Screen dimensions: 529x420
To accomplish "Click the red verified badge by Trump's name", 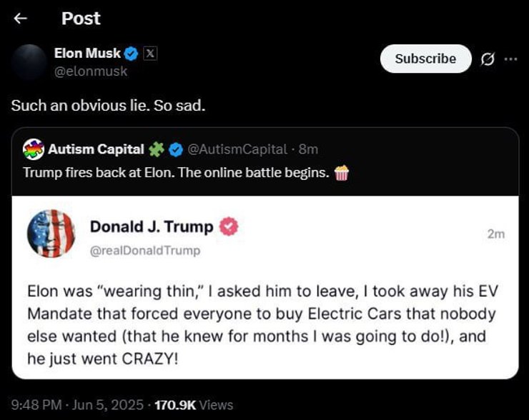I will tap(229, 227).
